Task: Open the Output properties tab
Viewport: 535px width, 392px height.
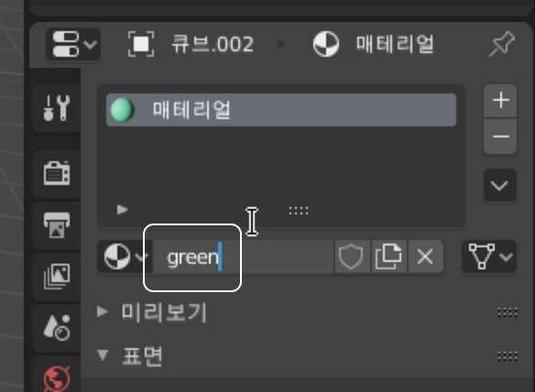Action: [x=57, y=225]
